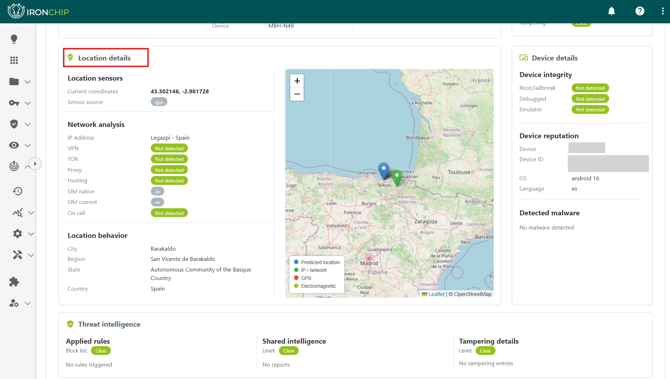Open the notifications bell icon
The width and height of the screenshot is (670, 379).
pyautogui.click(x=611, y=11)
